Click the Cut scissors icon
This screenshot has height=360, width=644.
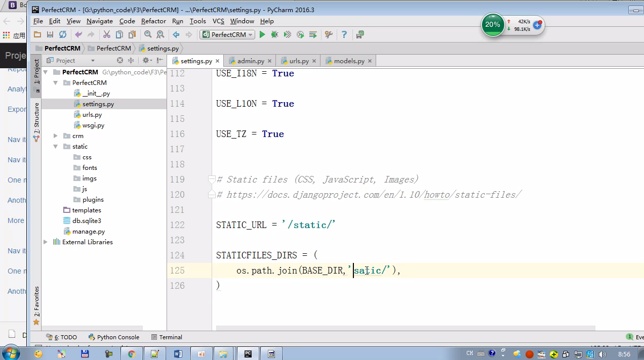(106, 34)
